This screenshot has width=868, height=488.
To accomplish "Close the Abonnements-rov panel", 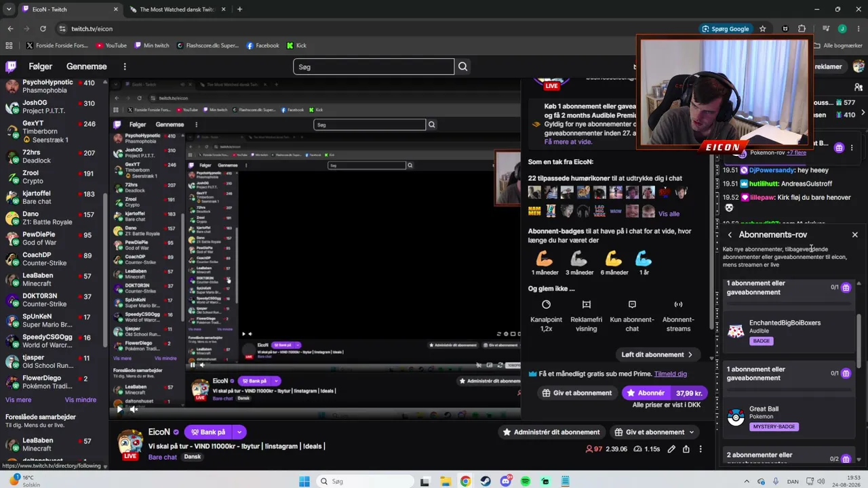I will point(854,235).
